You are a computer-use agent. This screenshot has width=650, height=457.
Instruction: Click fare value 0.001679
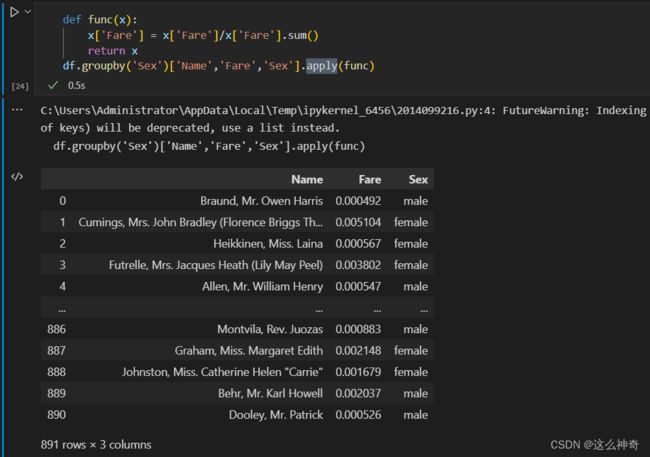click(358, 372)
